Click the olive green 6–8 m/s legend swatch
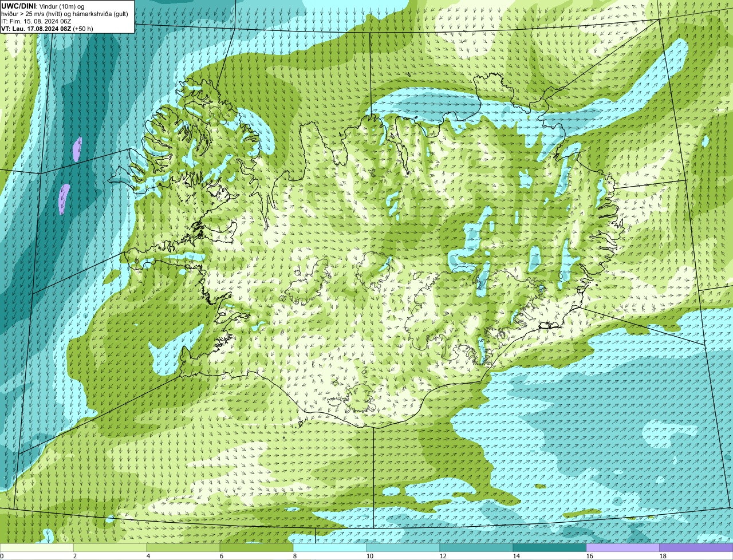The width and height of the screenshot is (733, 560). [x=257, y=547]
